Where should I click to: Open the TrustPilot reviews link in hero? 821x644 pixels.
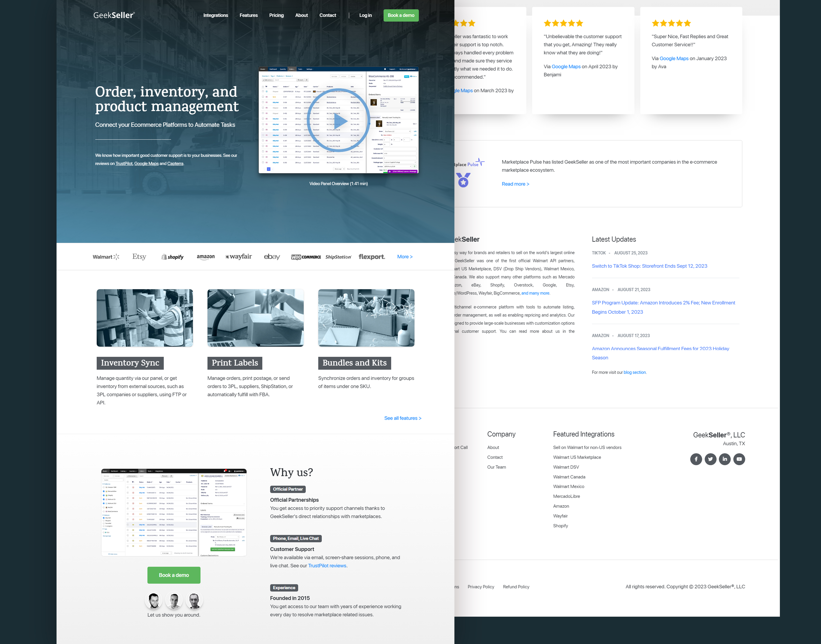[x=124, y=164]
